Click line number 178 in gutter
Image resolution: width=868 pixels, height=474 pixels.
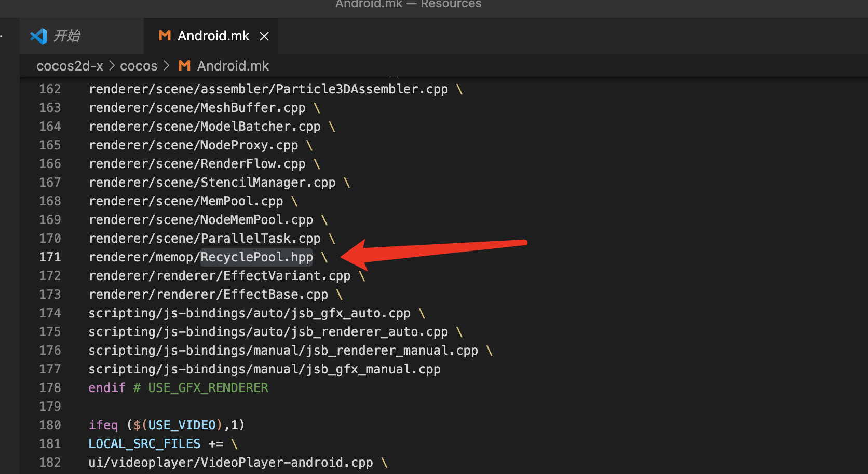[50, 388]
